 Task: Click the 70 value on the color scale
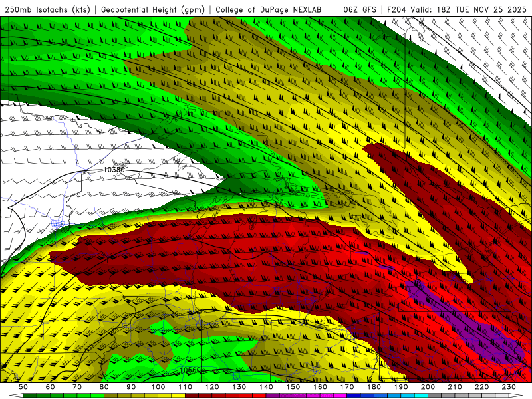click(77, 387)
